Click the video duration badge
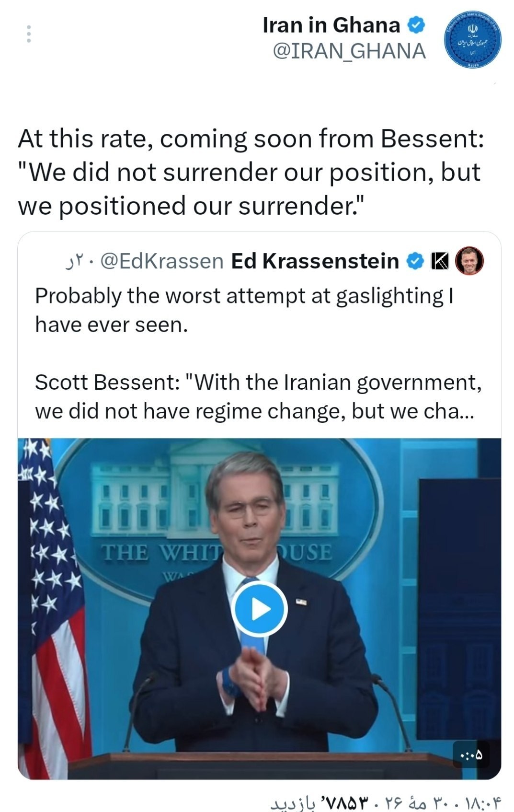 (471, 756)
